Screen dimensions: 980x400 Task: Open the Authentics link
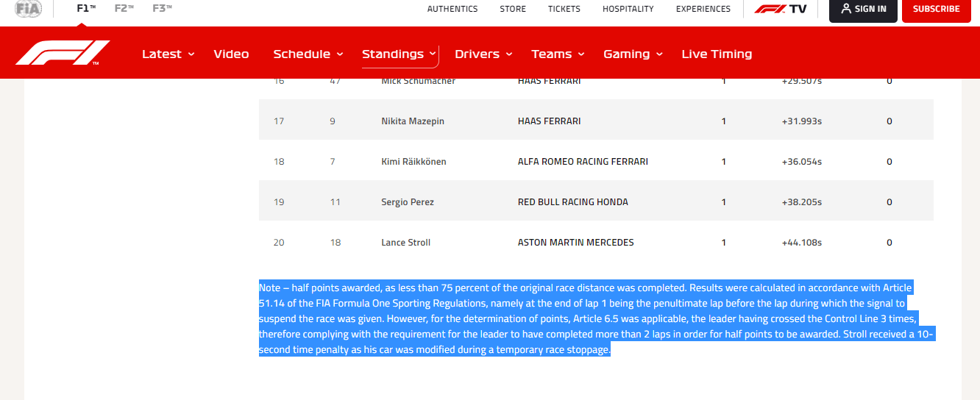point(452,9)
